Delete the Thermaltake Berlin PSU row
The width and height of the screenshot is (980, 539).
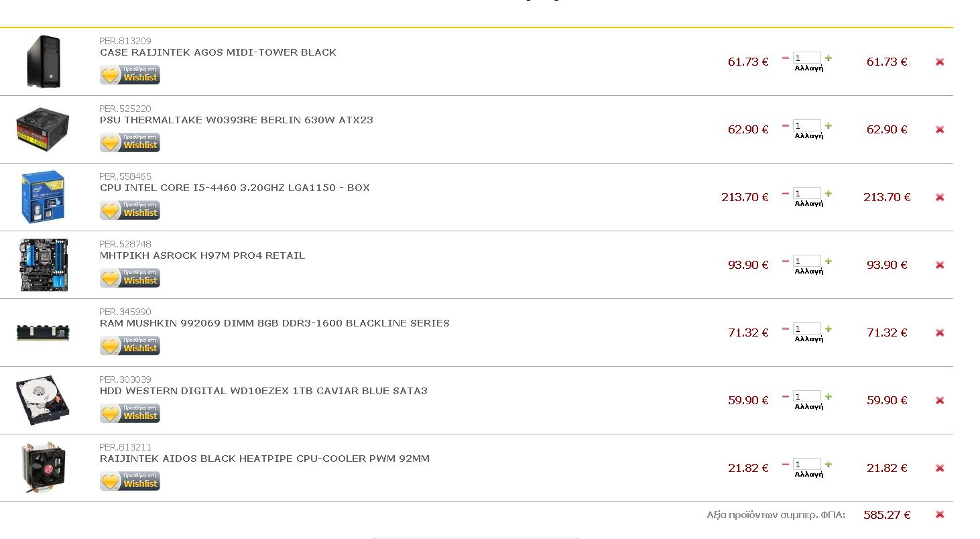pos(940,129)
